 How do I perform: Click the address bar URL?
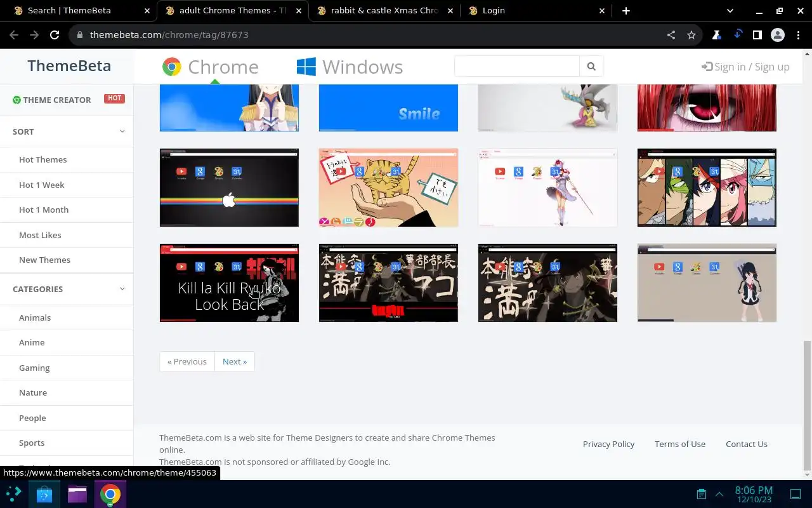169,35
